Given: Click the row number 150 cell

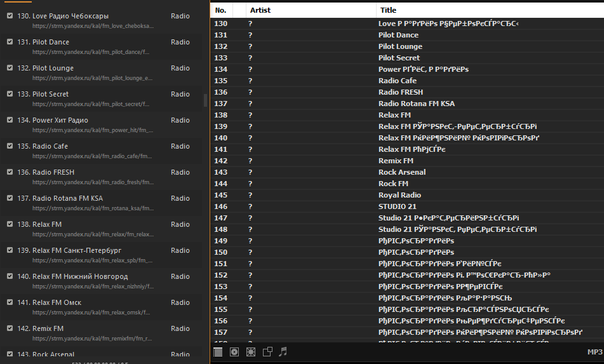Looking at the screenshot, I should coord(221,252).
